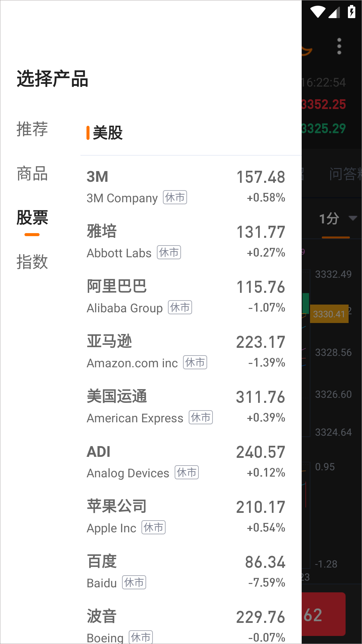The width and height of the screenshot is (362, 644).
Task: Open 苹果公司 Apple Inc stock
Action: pos(186,517)
